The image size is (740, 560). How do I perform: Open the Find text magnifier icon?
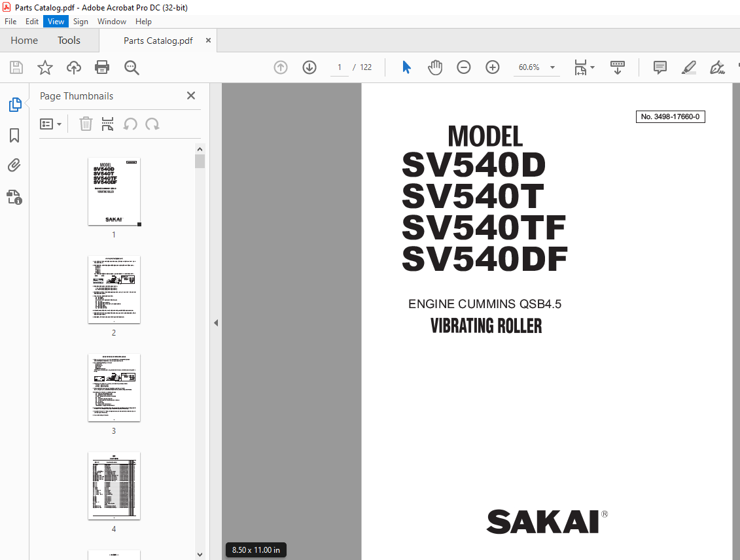132,67
